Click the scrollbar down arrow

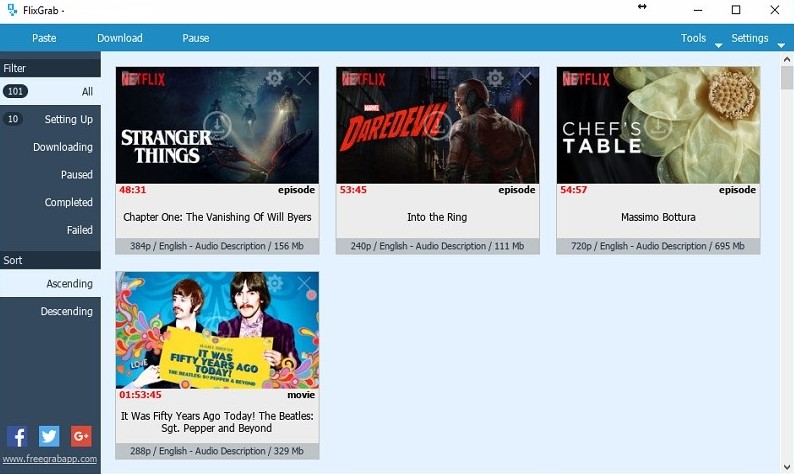(787, 466)
